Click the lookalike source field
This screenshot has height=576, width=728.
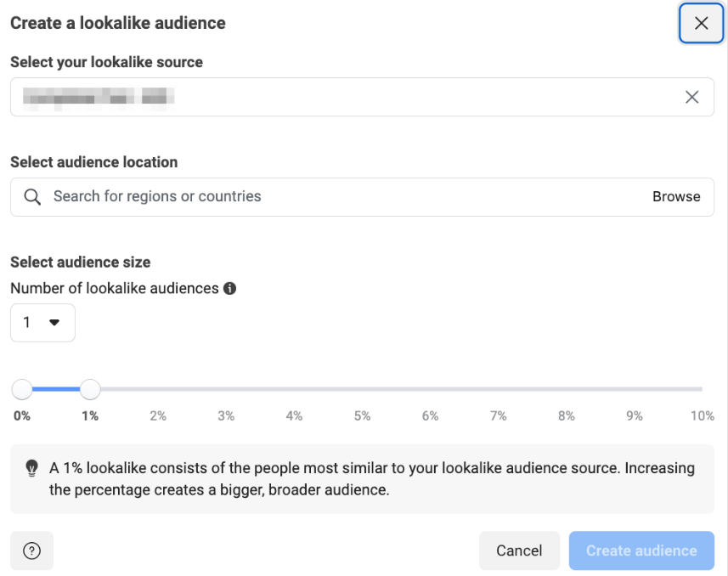point(362,97)
